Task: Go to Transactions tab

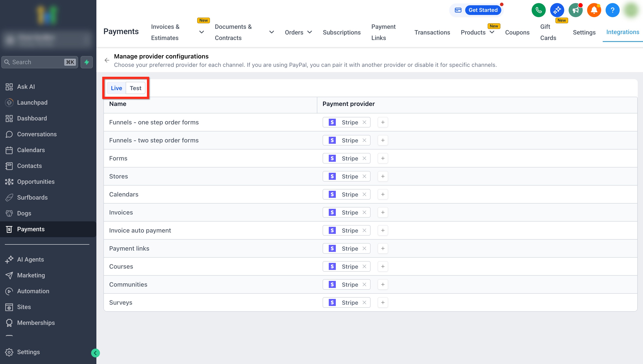Action: click(432, 32)
